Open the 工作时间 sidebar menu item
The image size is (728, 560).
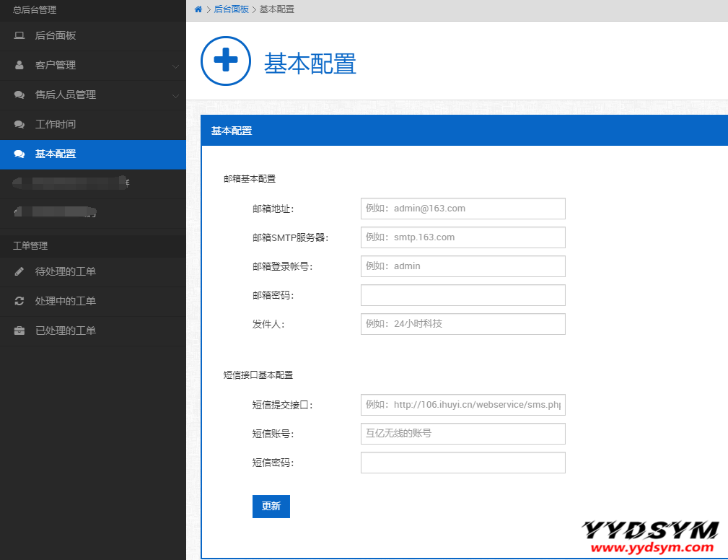[56, 124]
